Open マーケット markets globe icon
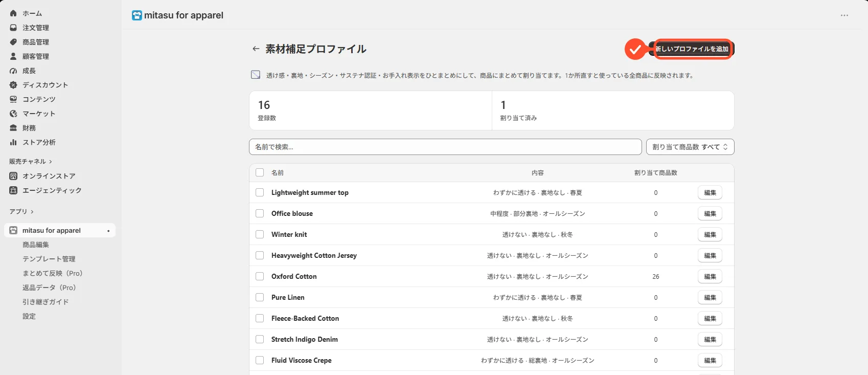 click(13, 114)
